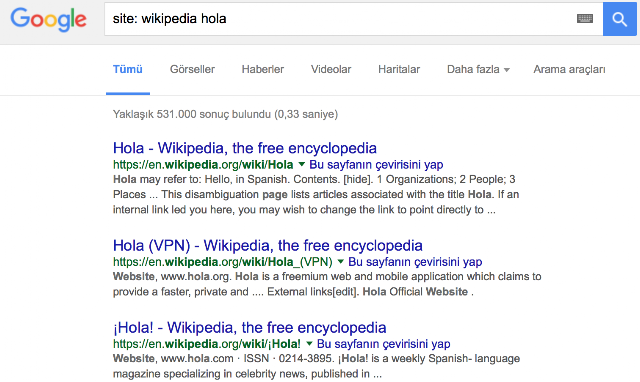Translate the Hola_(VPN) page via 'Bu sayfanın çevirisini yap'
This screenshot has height=382, width=640.
[415, 262]
